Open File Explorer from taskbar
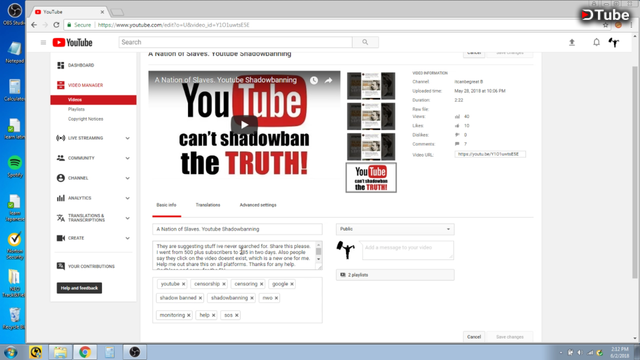This screenshot has height=360, width=640. [60, 352]
